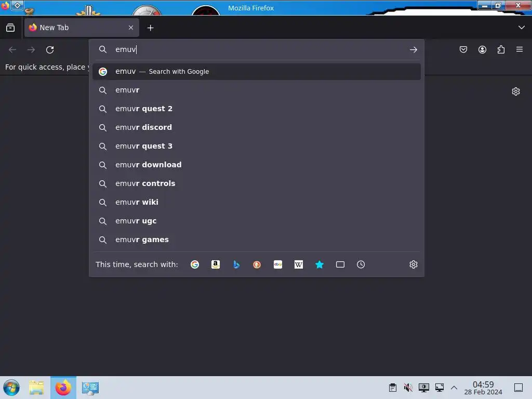This screenshot has height=399, width=532.
Task: Open file manager from taskbar
Action: (36, 388)
